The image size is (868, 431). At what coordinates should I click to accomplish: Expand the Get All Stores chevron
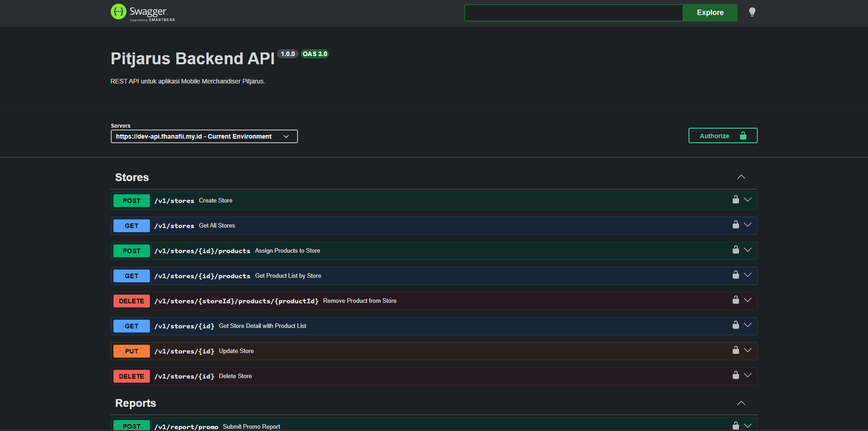point(748,225)
